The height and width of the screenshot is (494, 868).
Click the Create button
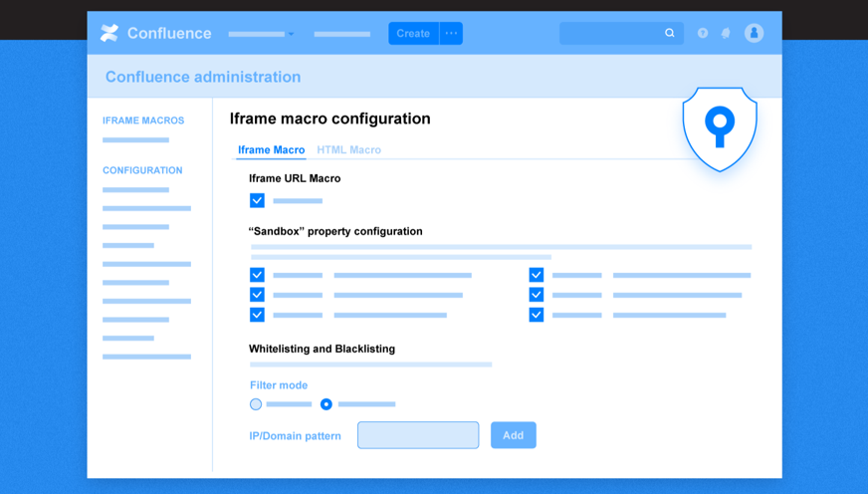413,33
